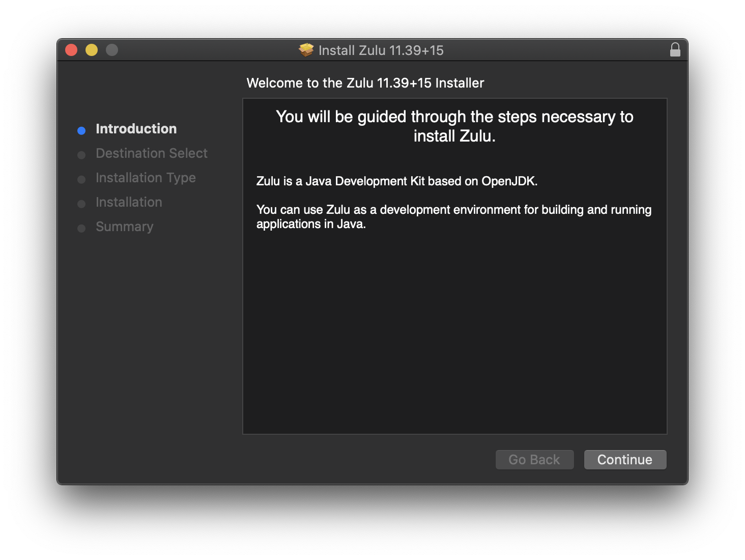Close the installer with the red button

click(x=71, y=50)
